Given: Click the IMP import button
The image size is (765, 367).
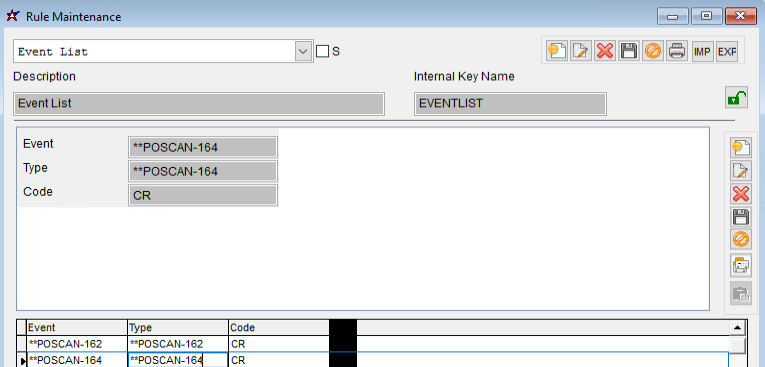Looking at the screenshot, I should coord(702,51).
